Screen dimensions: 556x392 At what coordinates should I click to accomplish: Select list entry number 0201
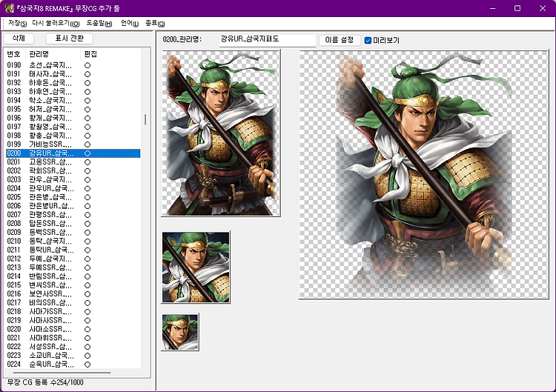coord(73,162)
